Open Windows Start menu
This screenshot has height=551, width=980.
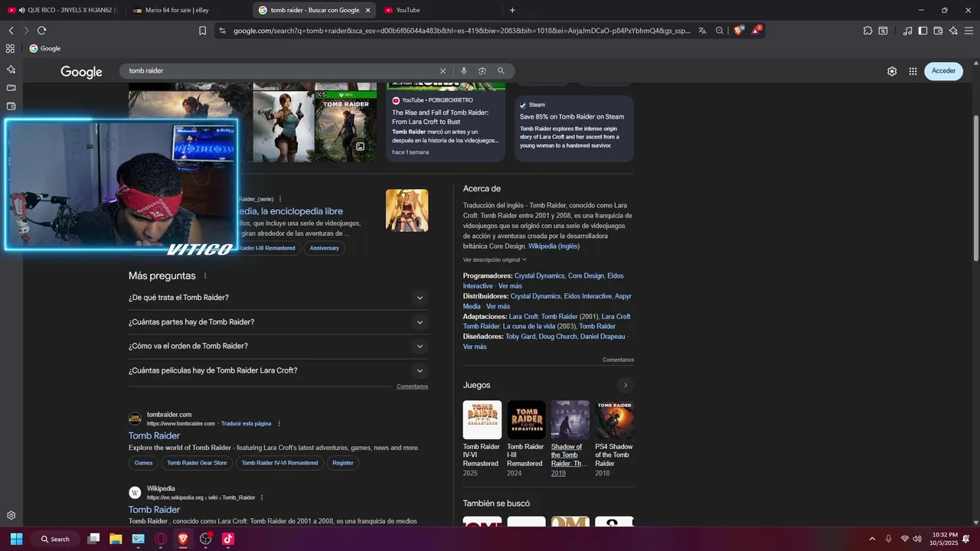(16, 539)
